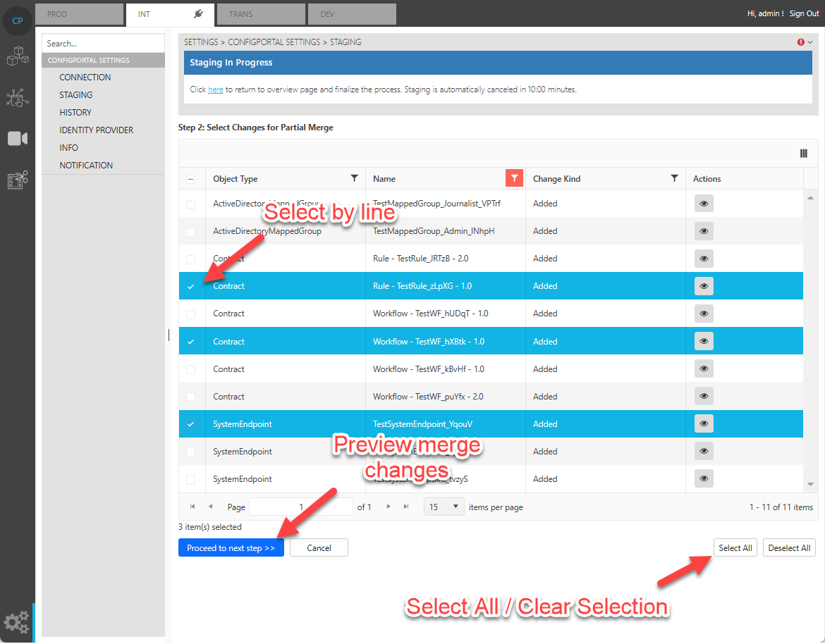The height and width of the screenshot is (644, 825).
Task: Click the CP logo icon
Action: [18, 20]
